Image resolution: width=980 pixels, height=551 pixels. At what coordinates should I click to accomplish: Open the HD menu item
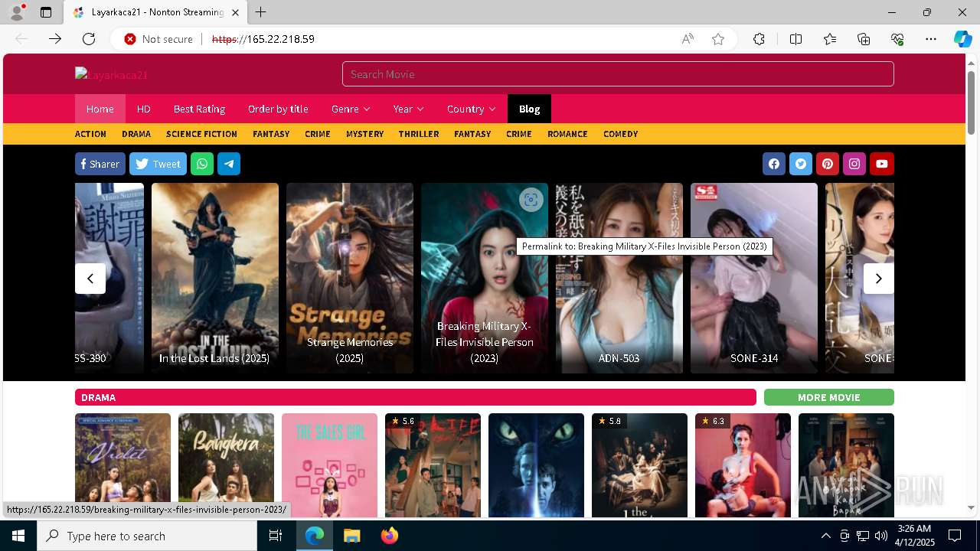(143, 109)
